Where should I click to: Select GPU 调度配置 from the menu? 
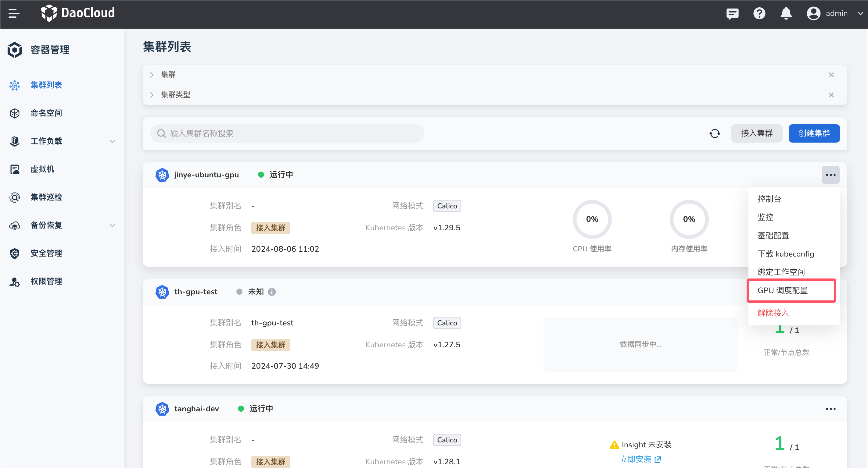click(x=782, y=290)
